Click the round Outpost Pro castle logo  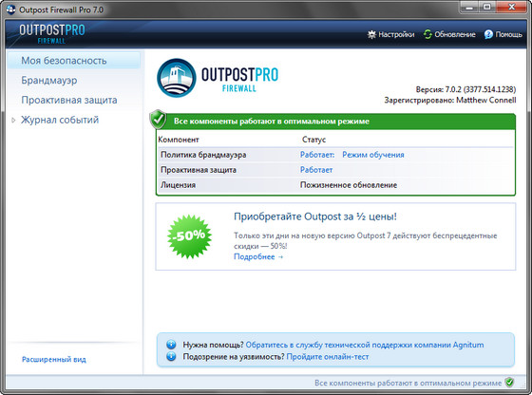click(x=176, y=78)
